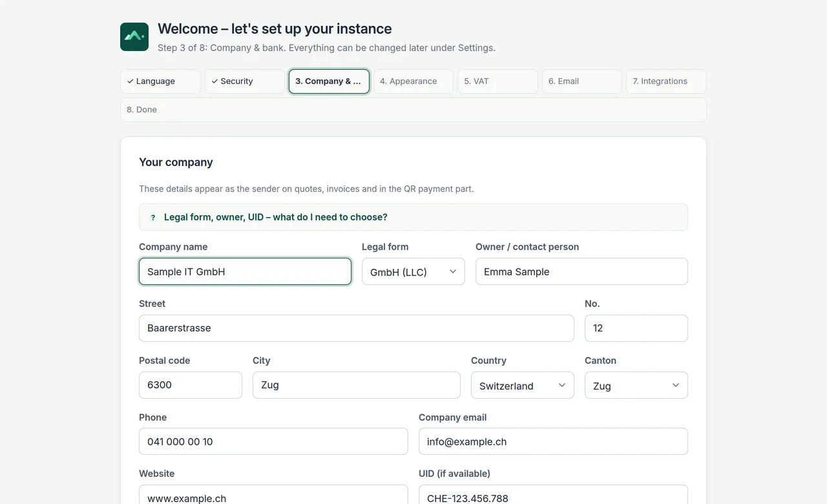Viewport: 827px width, 504px height.
Task: Open the Legal form dropdown
Action: (x=413, y=272)
